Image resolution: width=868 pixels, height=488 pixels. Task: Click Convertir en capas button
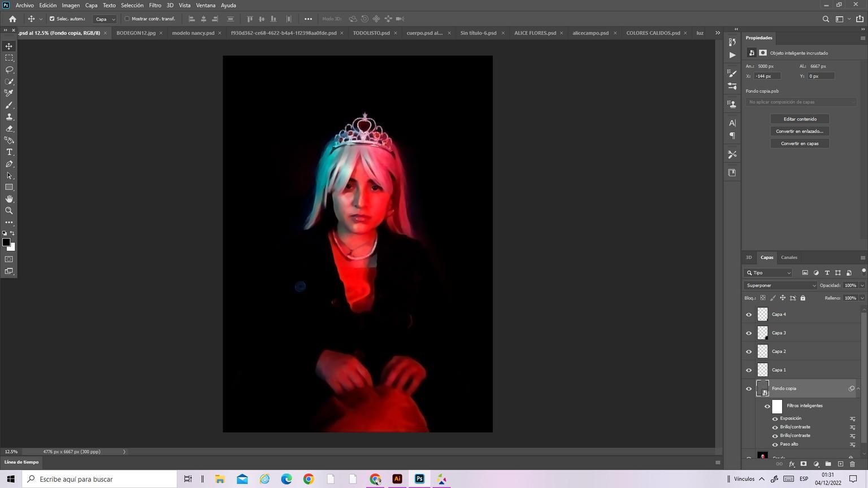coord(800,143)
